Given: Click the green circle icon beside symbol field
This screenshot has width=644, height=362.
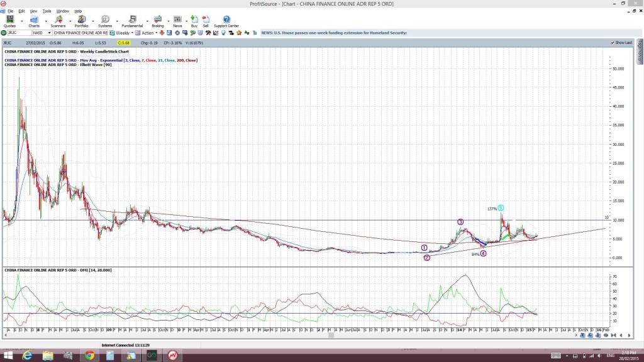Looking at the screenshot, I should pyautogui.click(x=4, y=33).
